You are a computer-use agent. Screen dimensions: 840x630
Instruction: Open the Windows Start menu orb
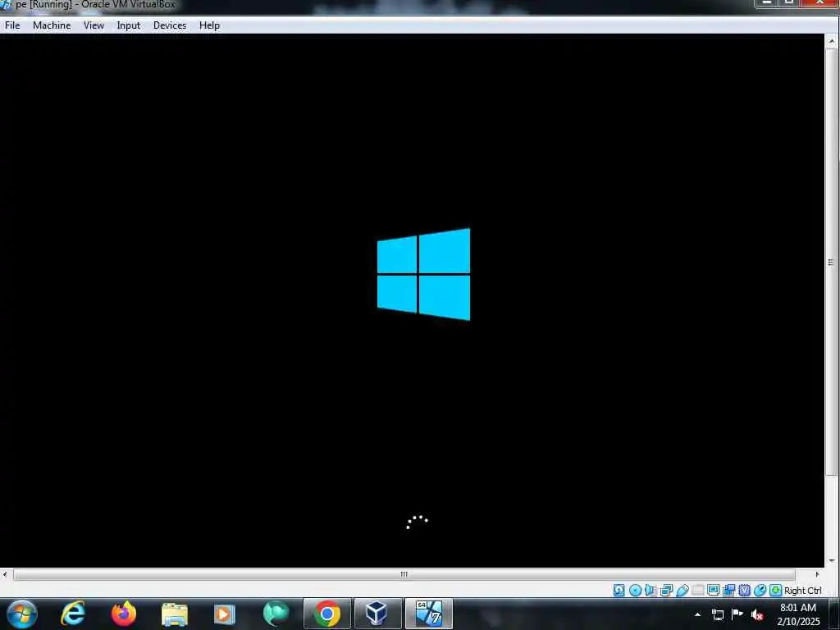pos(22,614)
